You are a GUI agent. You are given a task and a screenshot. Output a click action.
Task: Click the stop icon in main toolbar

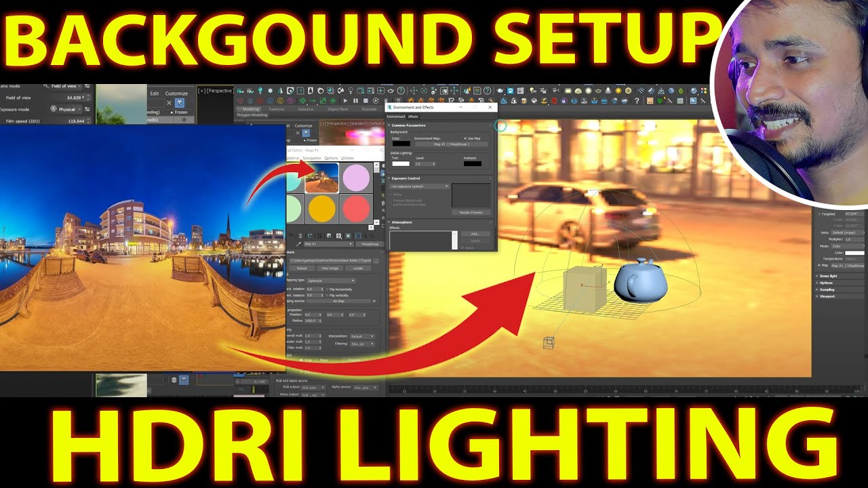pos(366,101)
